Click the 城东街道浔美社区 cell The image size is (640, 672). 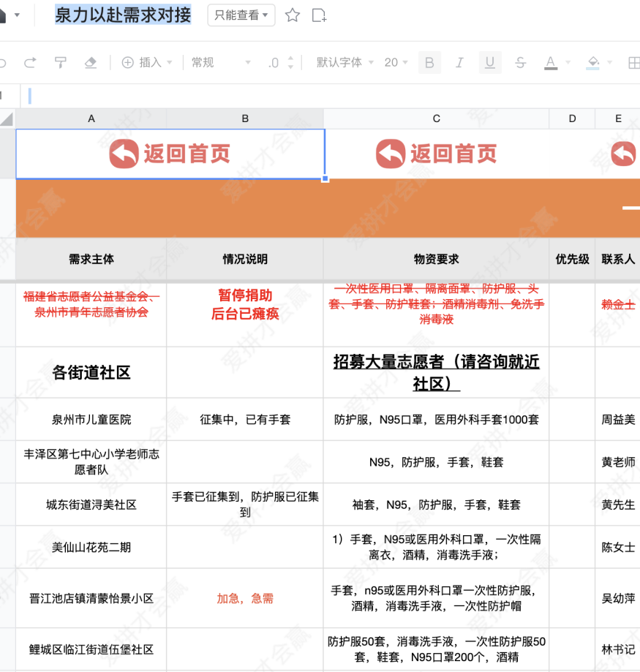[x=91, y=505]
